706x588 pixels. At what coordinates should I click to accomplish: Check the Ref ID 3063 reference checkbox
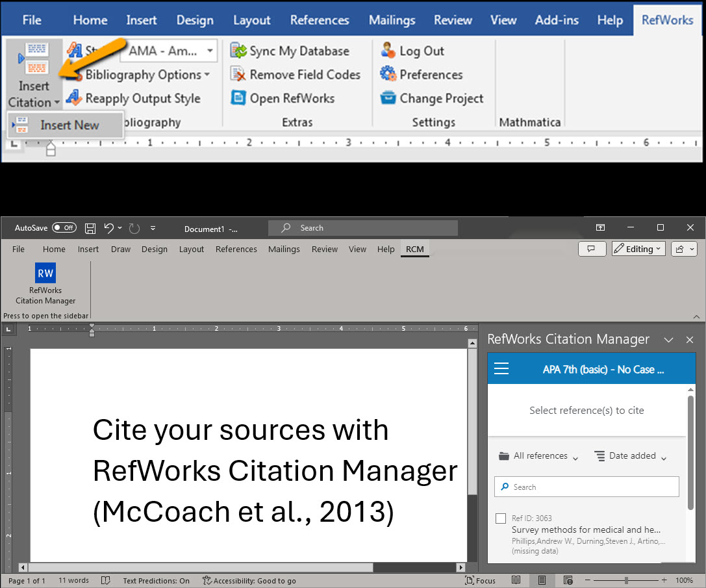pyautogui.click(x=501, y=518)
